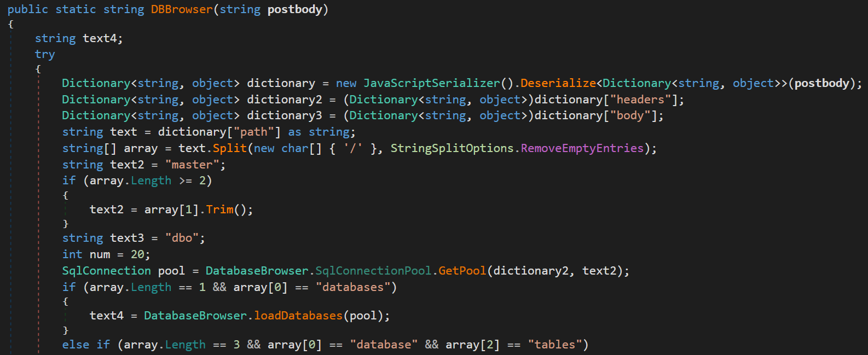Select the "headers" string literal
The width and height of the screenshot is (868, 355).
click(640, 100)
